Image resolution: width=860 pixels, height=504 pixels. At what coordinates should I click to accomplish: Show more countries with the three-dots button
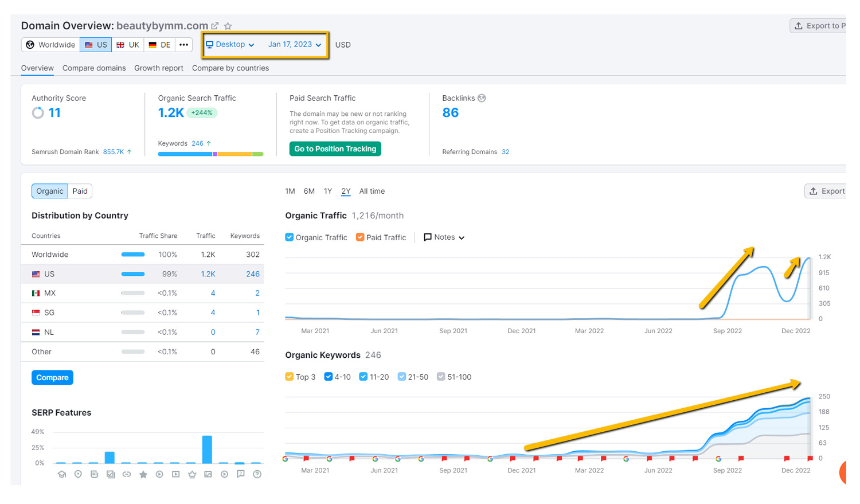(x=183, y=45)
